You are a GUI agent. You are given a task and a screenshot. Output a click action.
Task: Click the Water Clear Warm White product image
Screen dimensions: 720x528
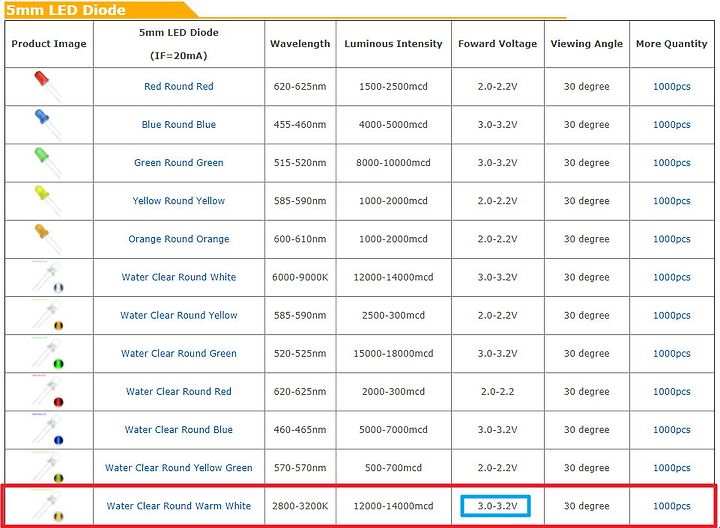coord(48,506)
